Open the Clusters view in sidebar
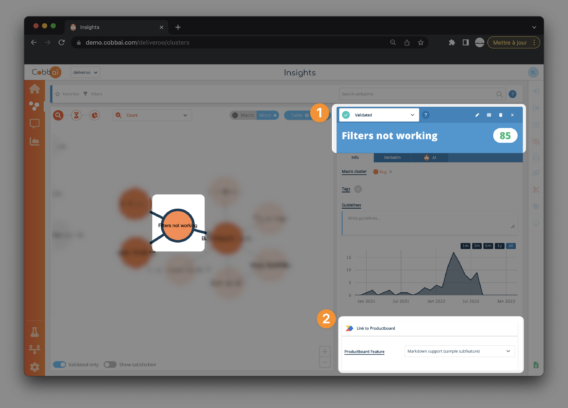Image resolution: width=568 pixels, height=408 pixels. click(x=34, y=106)
